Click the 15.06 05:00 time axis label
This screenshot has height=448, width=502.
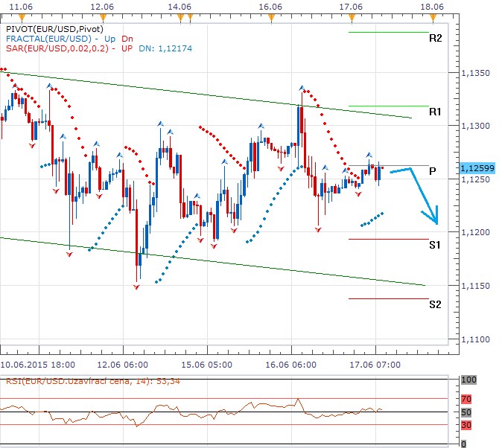[x=206, y=365]
